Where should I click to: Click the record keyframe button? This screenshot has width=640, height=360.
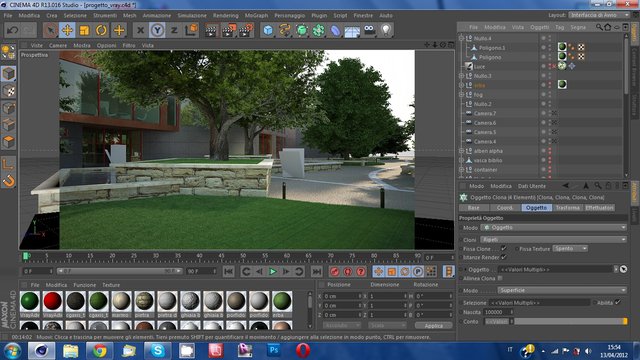pyautogui.click(x=335, y=271)
